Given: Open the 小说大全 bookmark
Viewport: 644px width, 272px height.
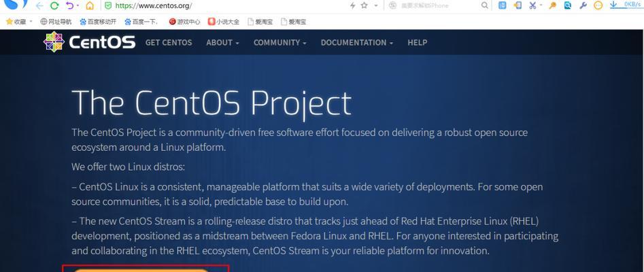Looking at the screenshot, I should pyautogui.click(x=224, y=22).
